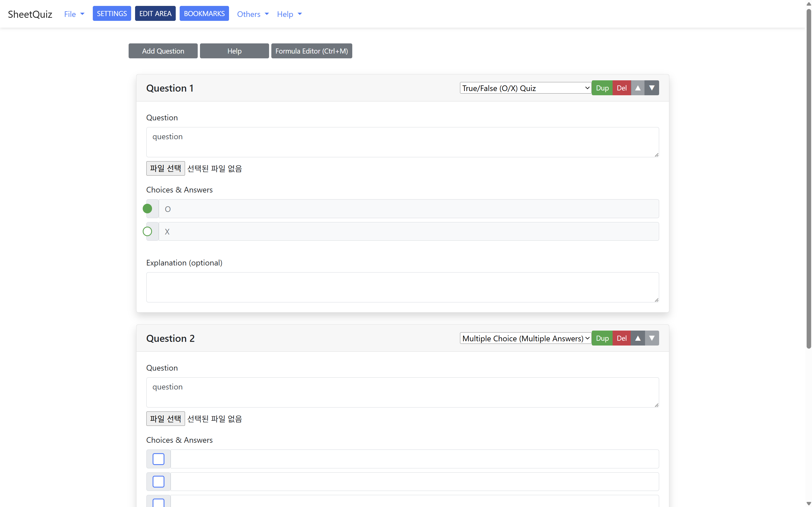The height and width of the screenshot is (507, 812).
Task: Click the disabled up arrow on Question 1
Action: [x=637, y=88]
